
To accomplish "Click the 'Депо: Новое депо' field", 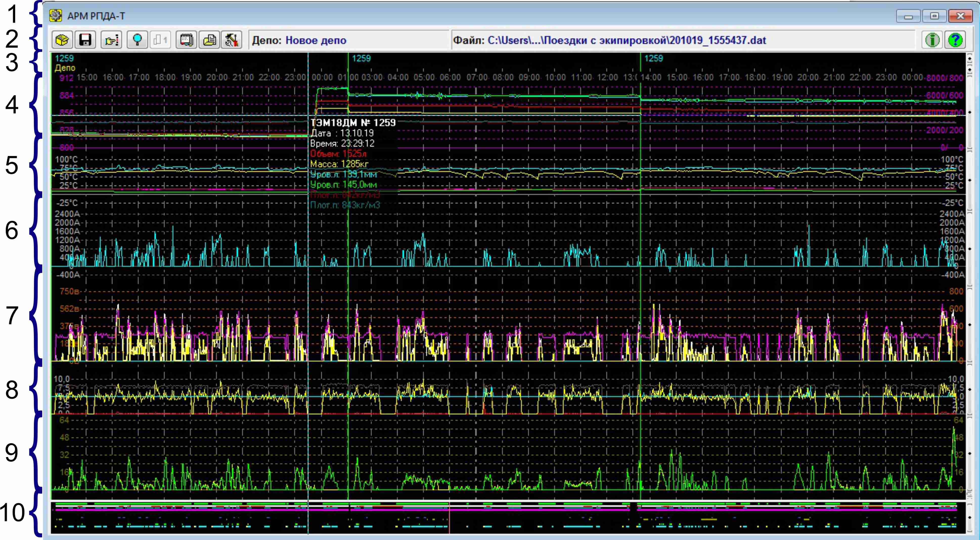I will click(x=348, y=40).
